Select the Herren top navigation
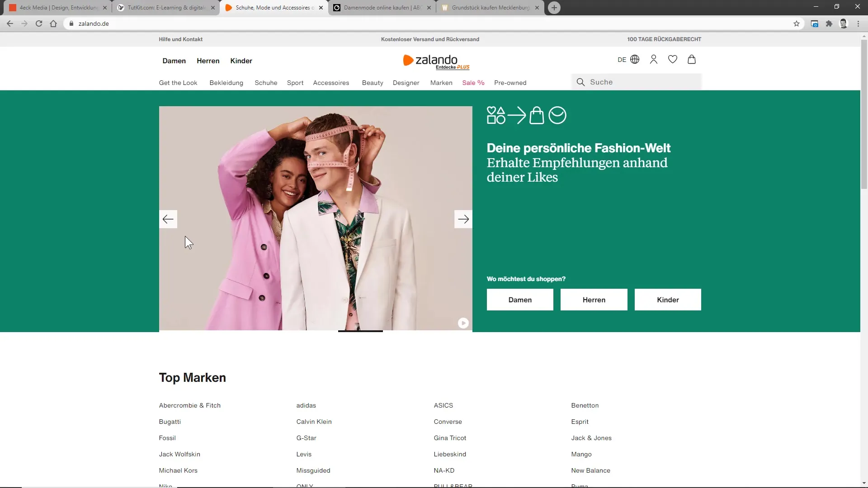The height and width of the screenshot is (488, 868). click(x=208, y=61)
